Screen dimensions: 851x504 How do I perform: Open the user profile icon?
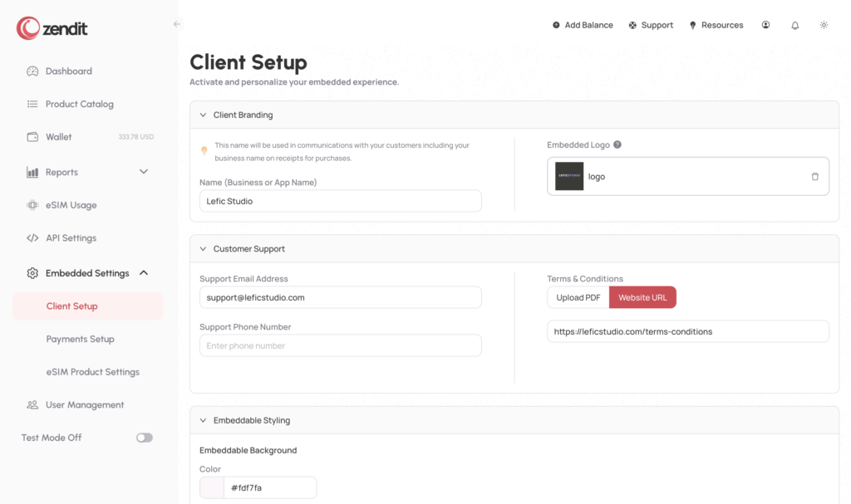[x=765, y=25]
